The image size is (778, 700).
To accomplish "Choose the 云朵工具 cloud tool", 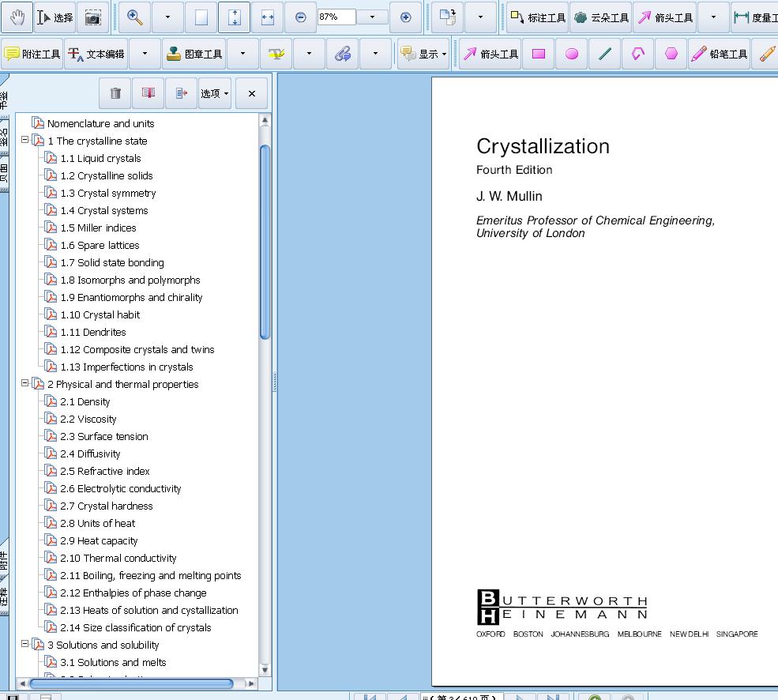I will (601, 17).
